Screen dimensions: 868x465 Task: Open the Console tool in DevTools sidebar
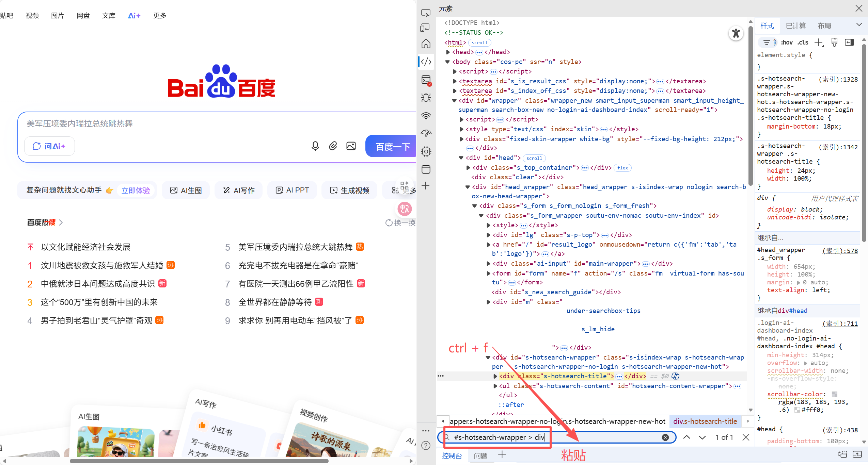click(x=426, y=80)
